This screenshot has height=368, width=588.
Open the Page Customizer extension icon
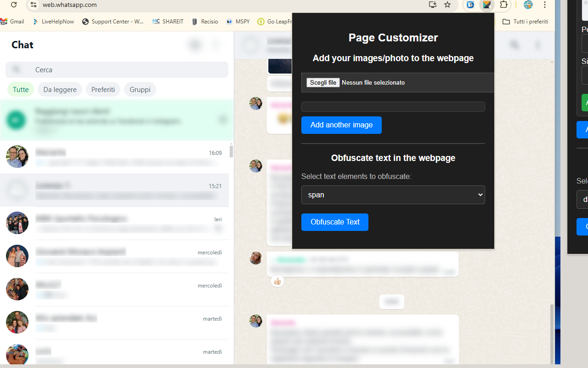486,5
